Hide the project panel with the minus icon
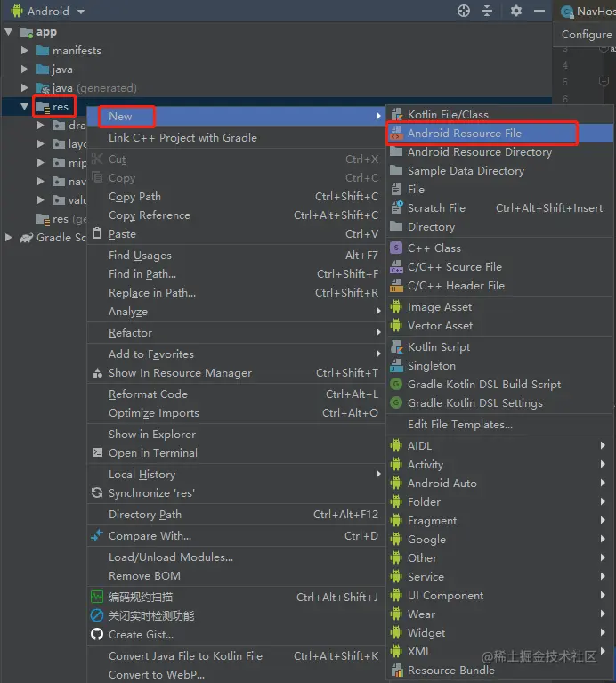 [x=539, y=11]
